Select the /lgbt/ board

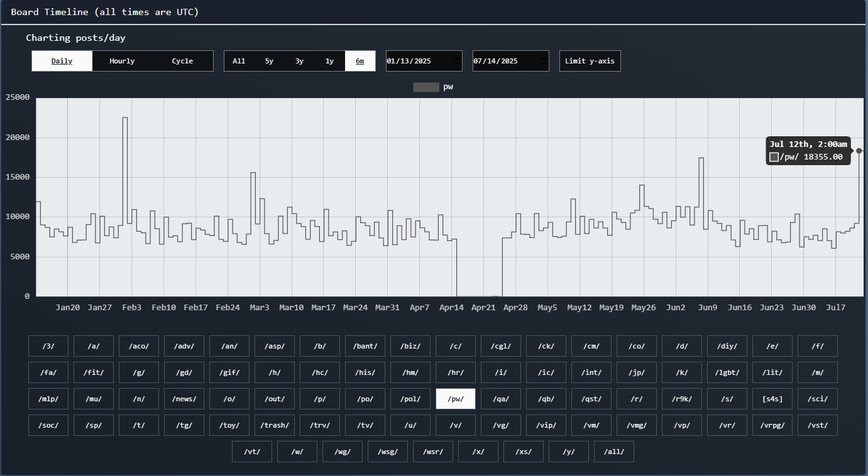(727, 372)
